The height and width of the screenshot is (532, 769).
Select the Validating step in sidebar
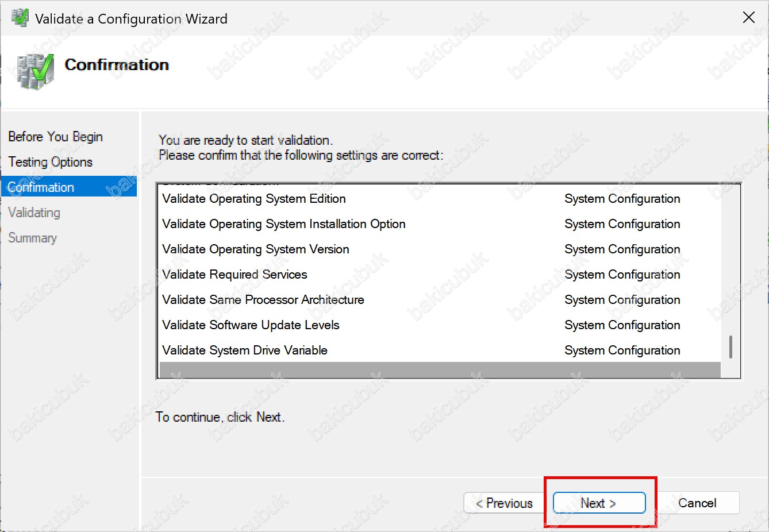[x=34, y=213]
